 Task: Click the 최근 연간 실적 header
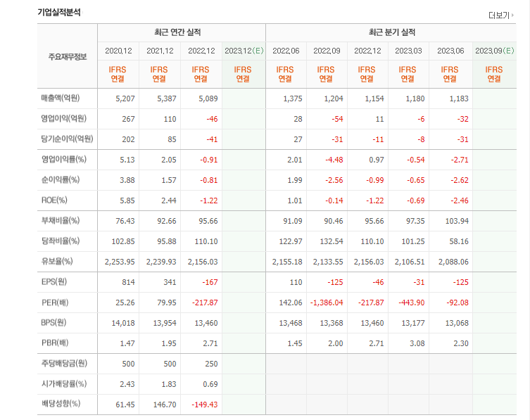point(178,32)
